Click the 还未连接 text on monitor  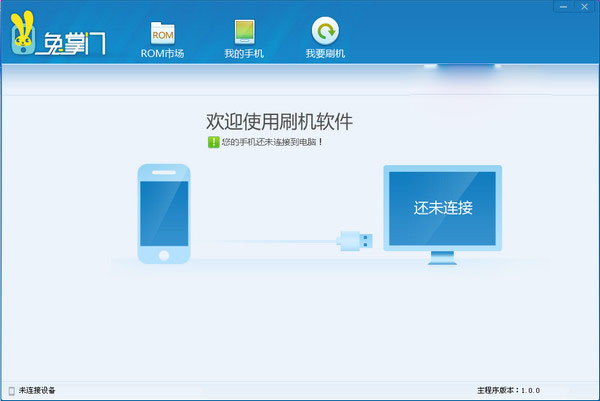point(442,208)
